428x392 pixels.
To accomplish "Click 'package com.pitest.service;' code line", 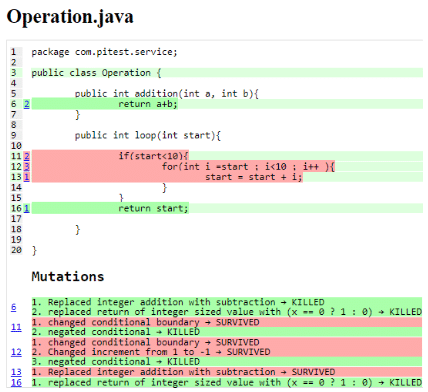I will 104,52.
